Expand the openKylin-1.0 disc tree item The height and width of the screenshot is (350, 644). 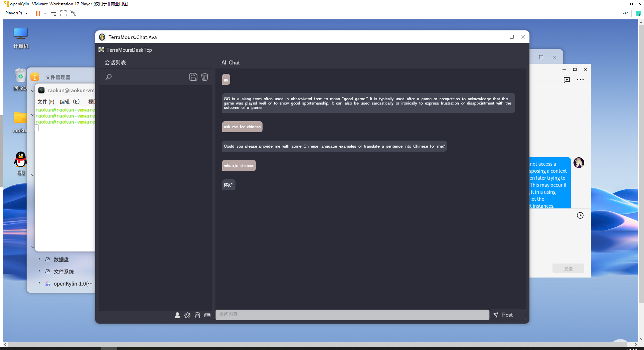39,283
